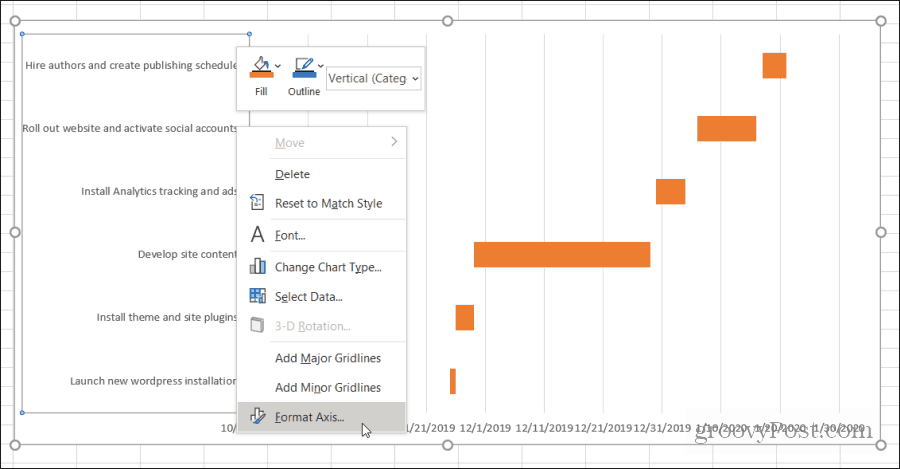The width and height of the screenshot is (900, 469).
Task: Click the 12/1/2019 date axis label
Action: (x=485, y=428)
